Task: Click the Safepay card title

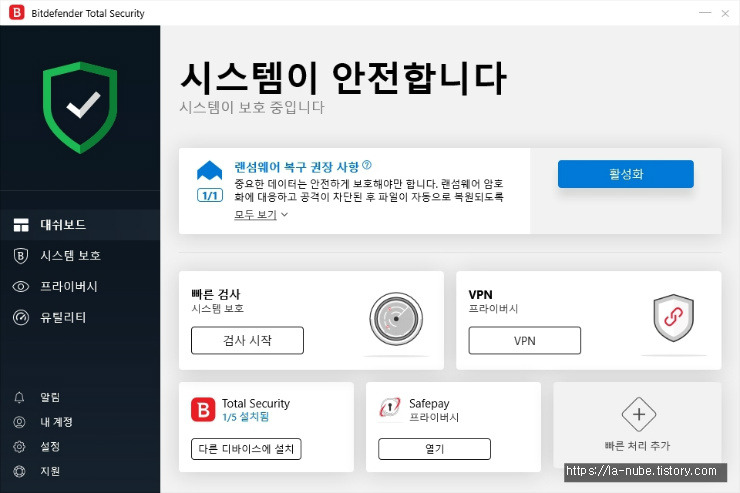Action: pos(429,404)
